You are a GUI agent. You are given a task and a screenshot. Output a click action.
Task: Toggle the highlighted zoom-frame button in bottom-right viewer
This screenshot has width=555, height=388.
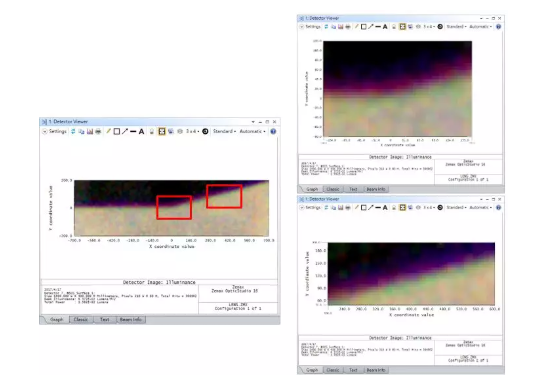pos(402,207)
